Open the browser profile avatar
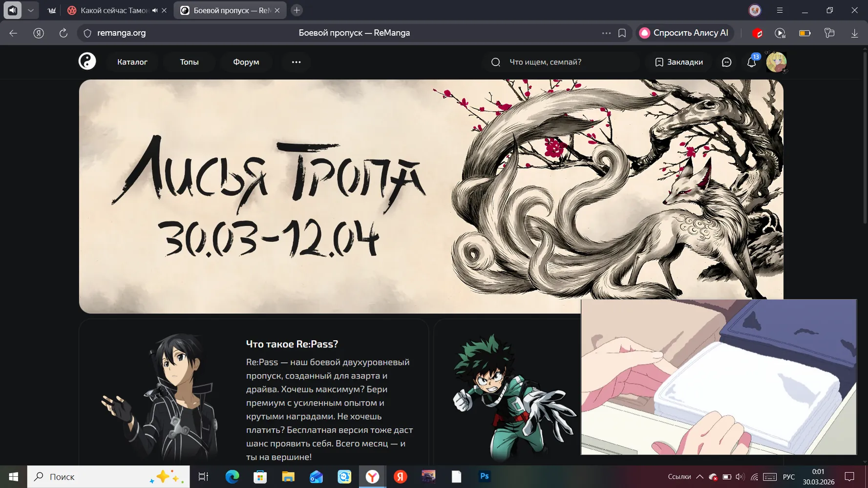The width and height of the screenshot is (868, 488). click(x=755, y=10)
